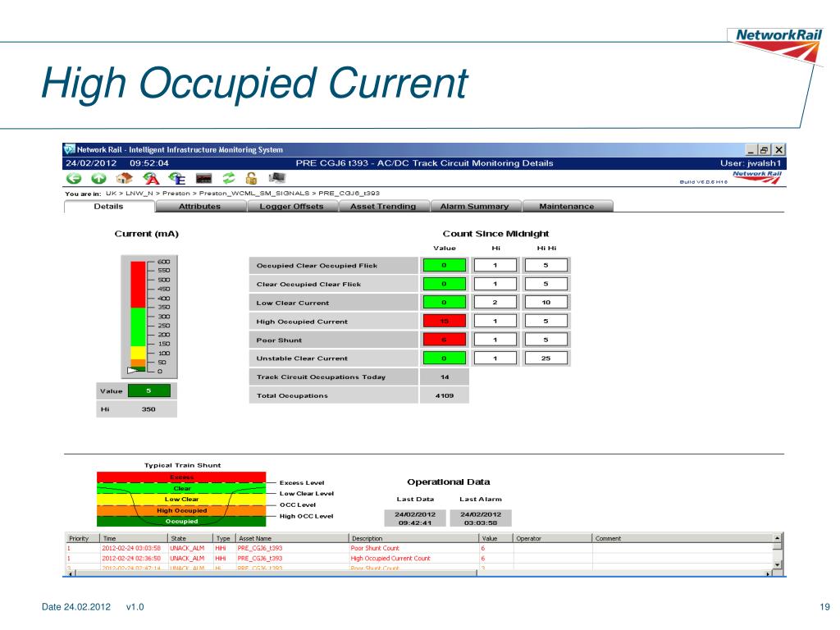Viewport: 840px width, 630px height.
Task: Click green Low Clear Current value box
Action: 445,302
